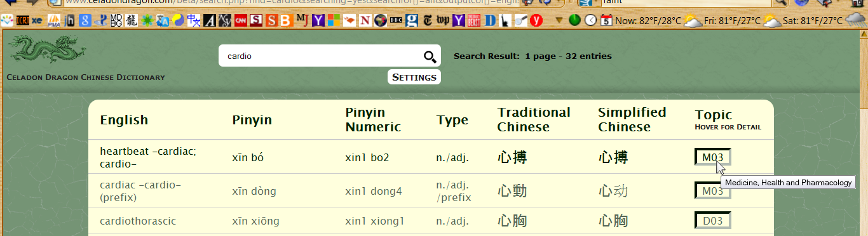
Task: Click the blue Guardian 'g' bookmark
Action: pos(412,20)
